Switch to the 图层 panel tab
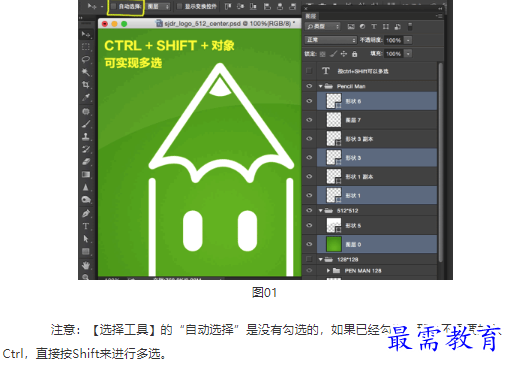The image size is (509, 370). tap(311, 16)
